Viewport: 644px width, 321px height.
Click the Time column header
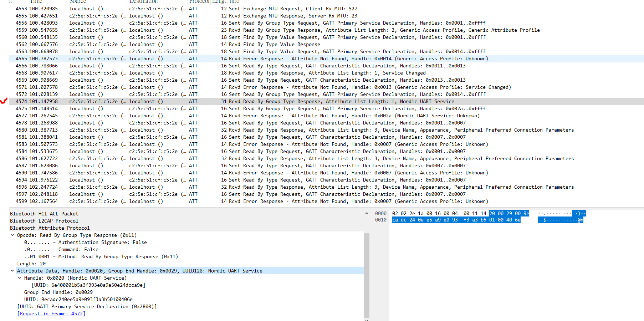pos(36,1)
